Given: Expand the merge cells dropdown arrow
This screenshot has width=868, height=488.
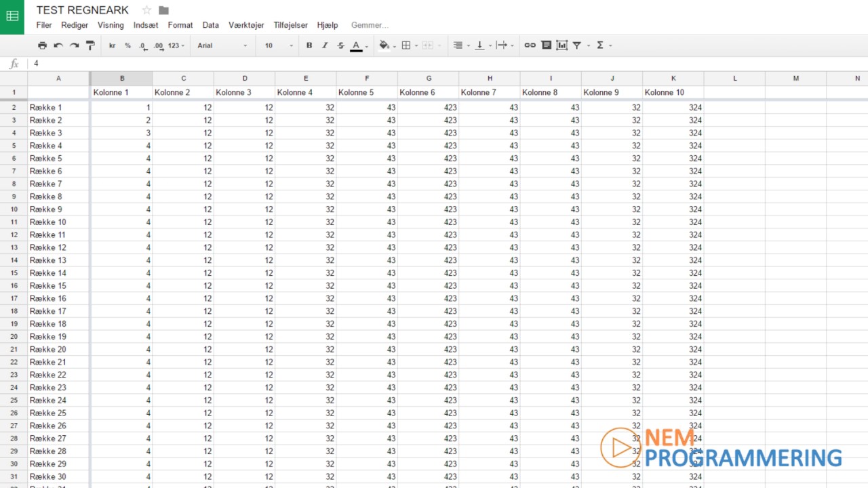Looking at the screenshot, I should pos(438,46).
